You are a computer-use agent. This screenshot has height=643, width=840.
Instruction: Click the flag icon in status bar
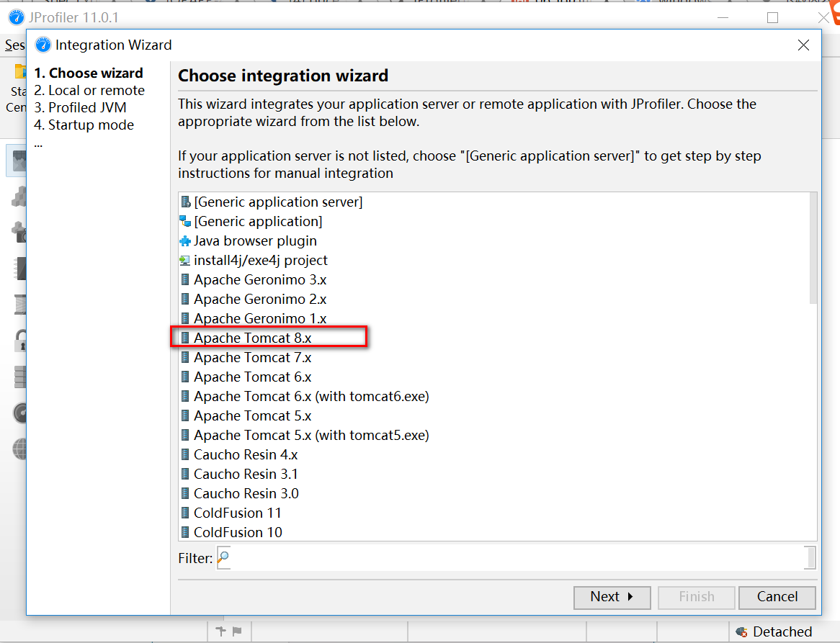pos(237,631)
